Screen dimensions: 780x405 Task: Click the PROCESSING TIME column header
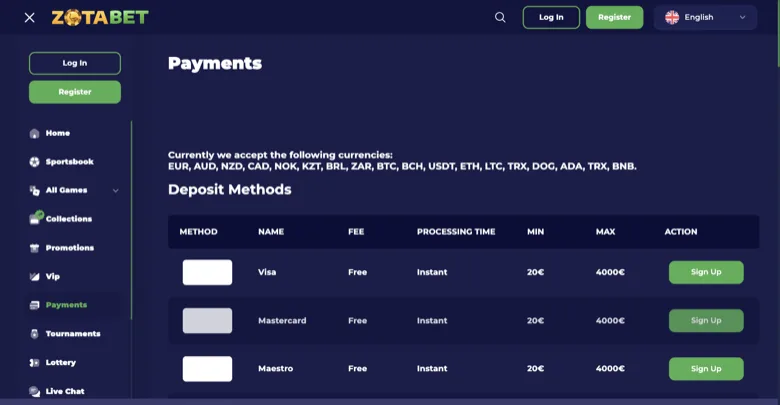click(456, 231)
